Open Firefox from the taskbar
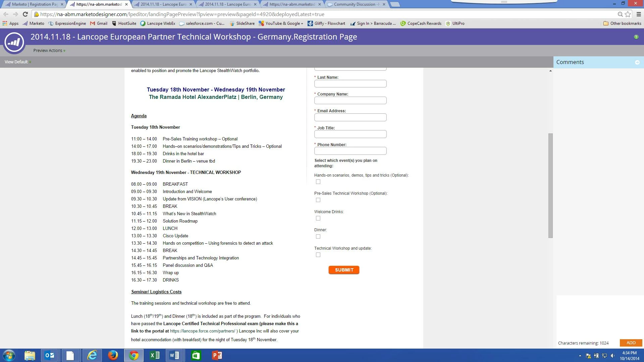 coord(113,355)
